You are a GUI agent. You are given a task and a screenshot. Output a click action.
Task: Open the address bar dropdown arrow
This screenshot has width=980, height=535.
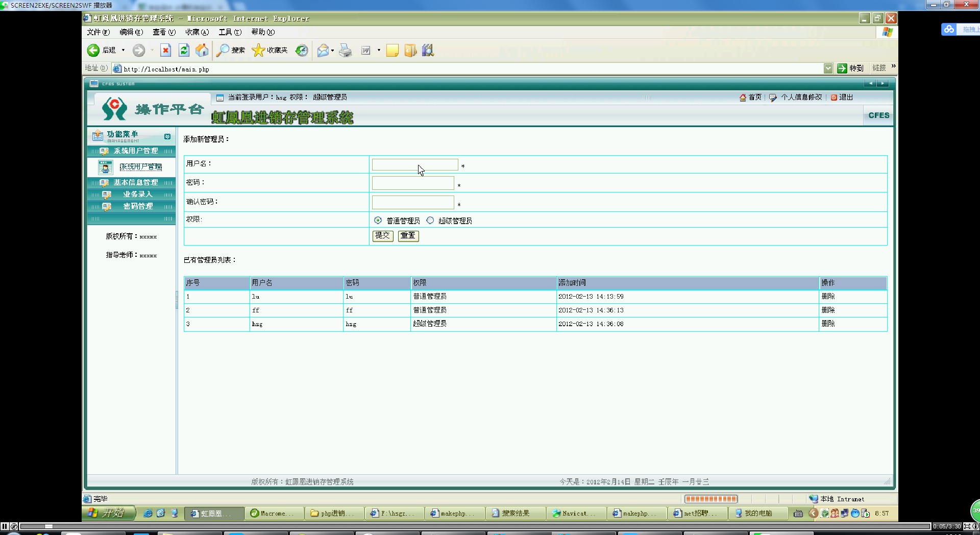coord(828,68)
